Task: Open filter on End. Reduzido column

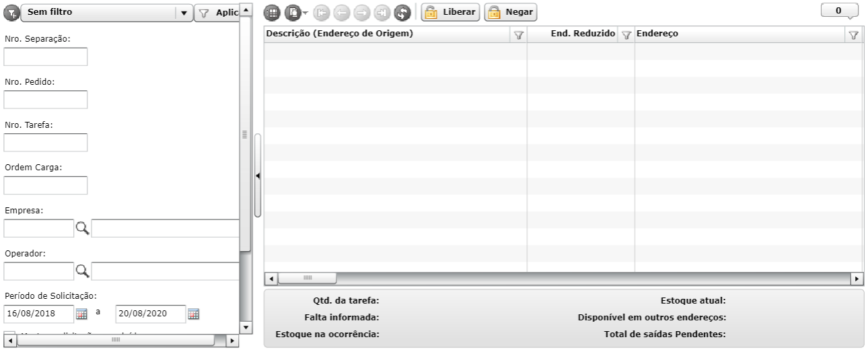Action: (626, 36)
